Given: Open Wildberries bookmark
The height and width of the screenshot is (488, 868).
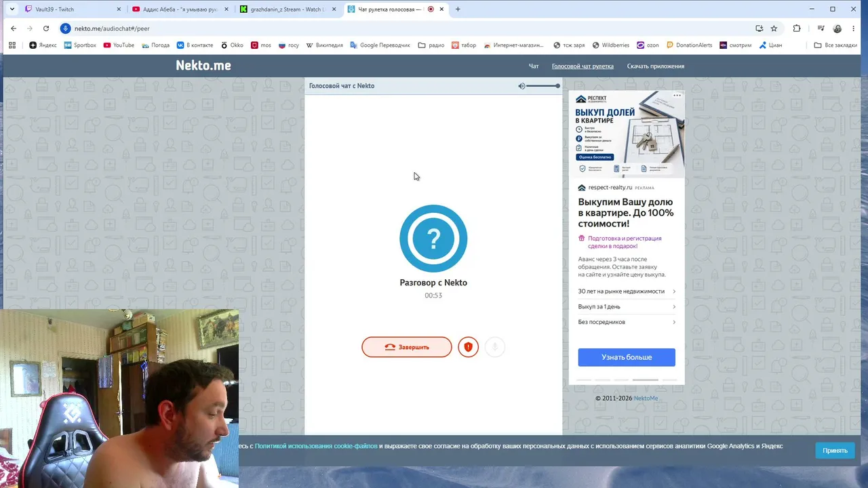Looking at the screenshot, I should point(611,45).
